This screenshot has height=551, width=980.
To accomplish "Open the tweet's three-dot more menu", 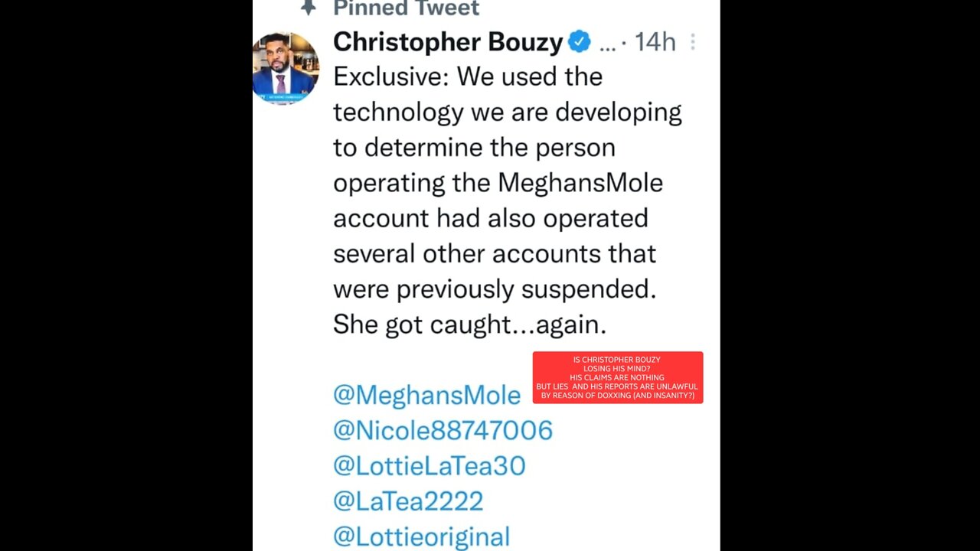I will (692, 42).
